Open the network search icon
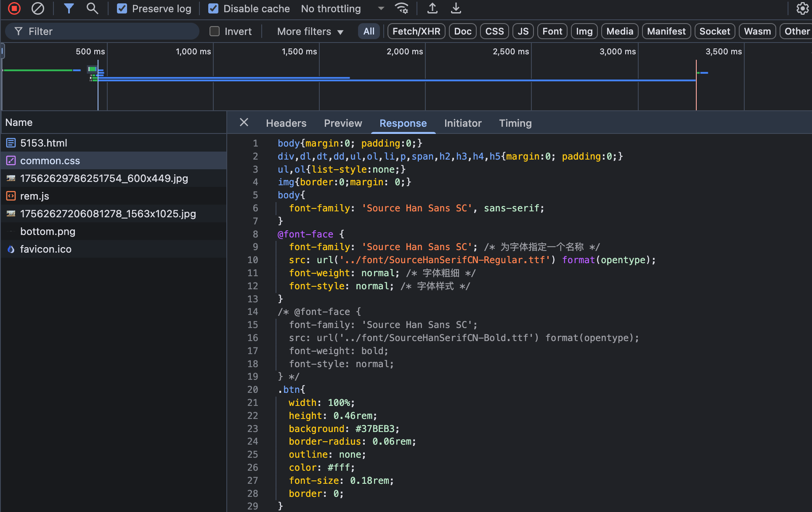The height and width of the screenshot is (512, 812). (92, 8)
